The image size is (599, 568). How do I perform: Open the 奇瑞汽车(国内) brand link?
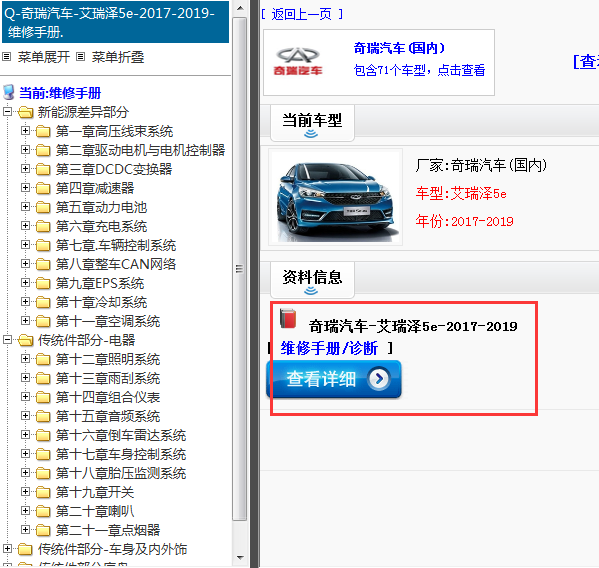click(x=399, y=48)
